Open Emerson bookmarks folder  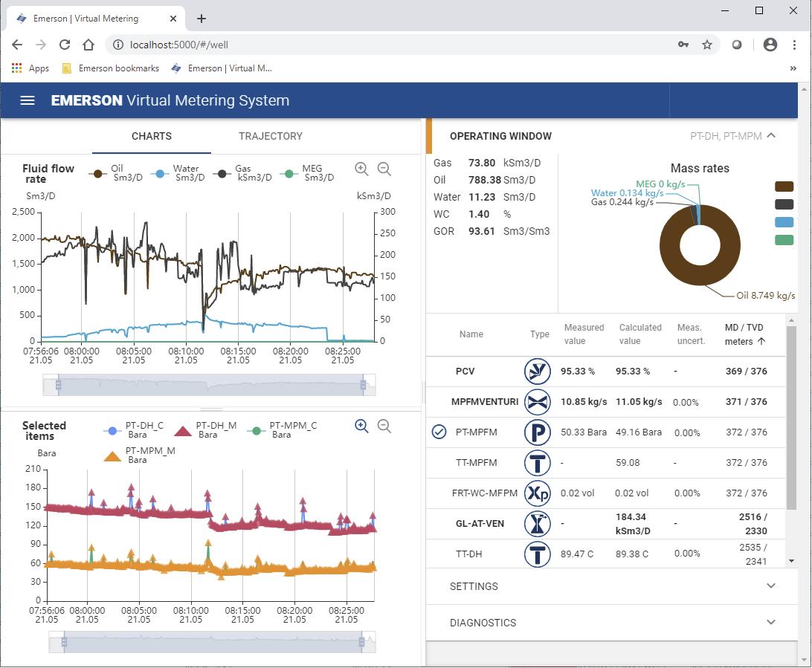coord(110,68)
